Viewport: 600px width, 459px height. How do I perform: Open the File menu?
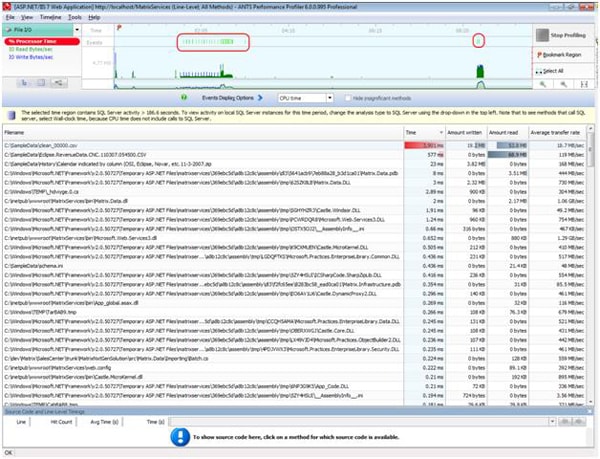pos(10,17)
